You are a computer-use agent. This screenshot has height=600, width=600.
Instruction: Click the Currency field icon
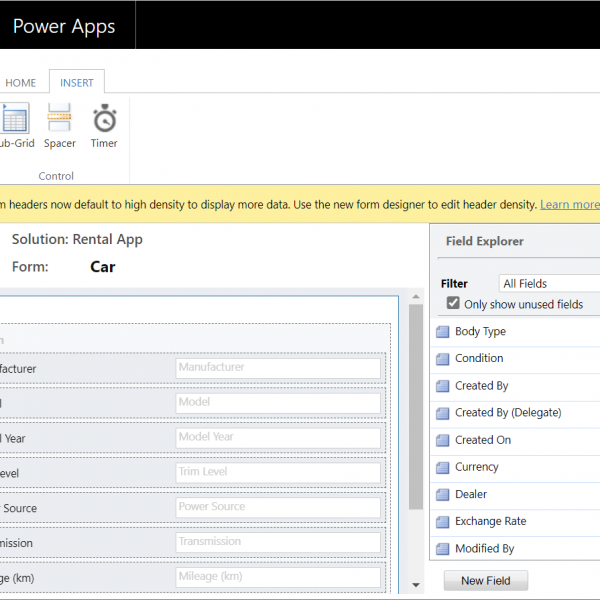pos(443,467)
